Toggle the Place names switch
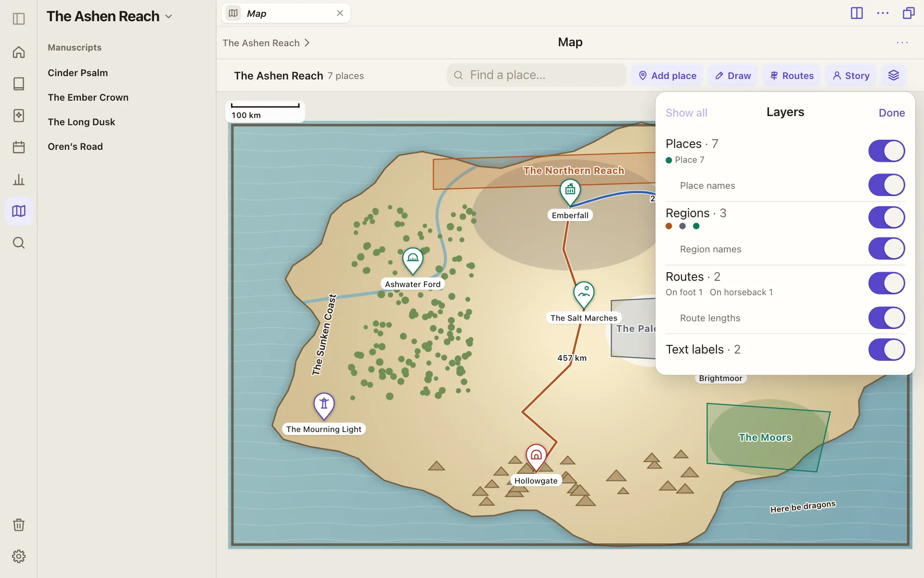 click(x=886, y=185)
